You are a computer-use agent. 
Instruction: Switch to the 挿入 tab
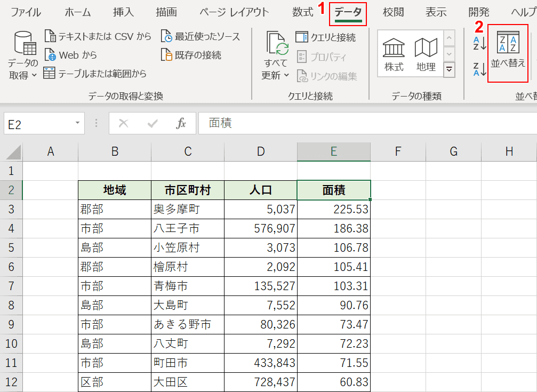(123, 12)
